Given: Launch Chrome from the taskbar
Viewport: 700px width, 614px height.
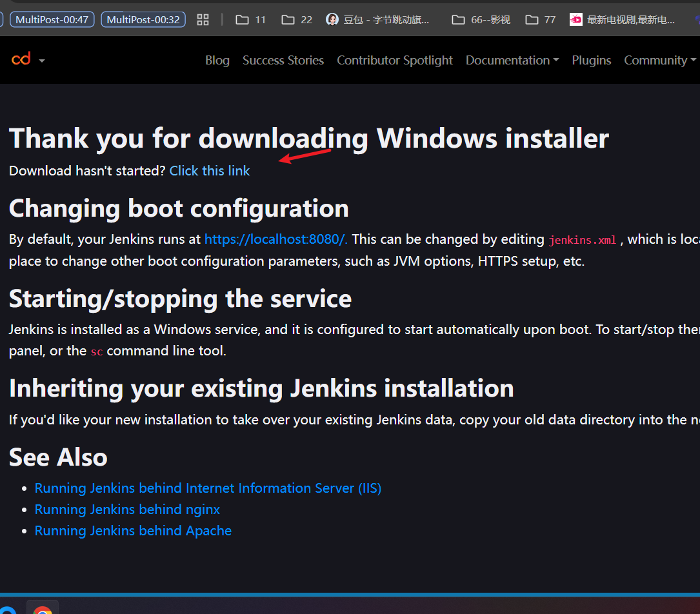Looking at the screenshot, I should pos(42,609).
